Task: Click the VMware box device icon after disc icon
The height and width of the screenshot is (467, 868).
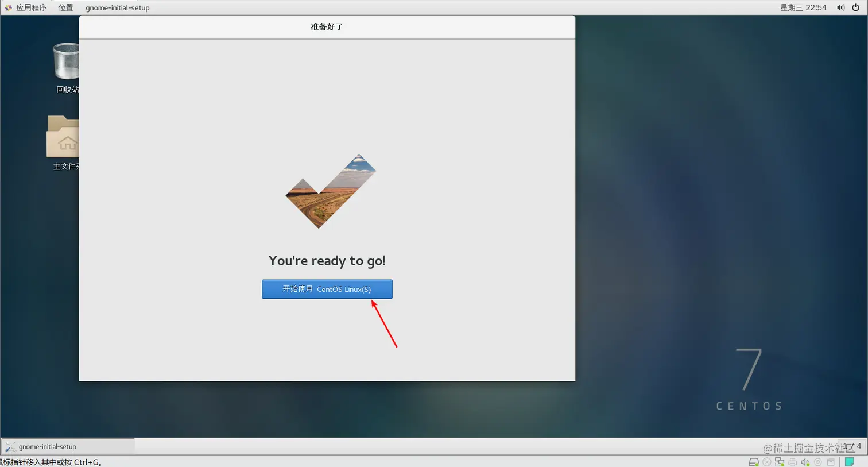Action: (831, 462)
